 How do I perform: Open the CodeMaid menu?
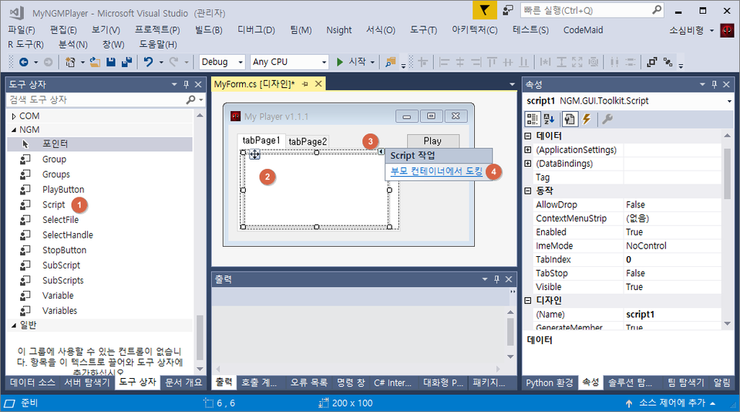(583, 30)
